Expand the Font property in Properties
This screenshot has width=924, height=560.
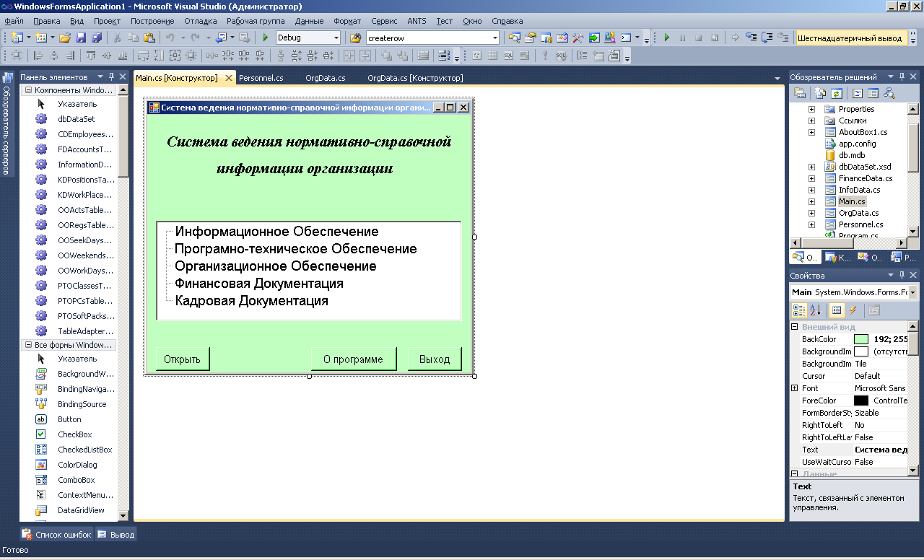coord(794,388)
